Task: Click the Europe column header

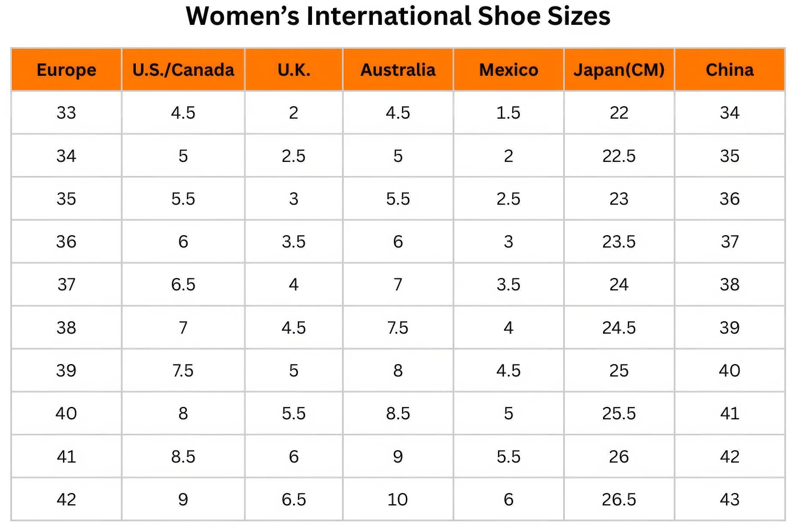Action: pos(66,70)
